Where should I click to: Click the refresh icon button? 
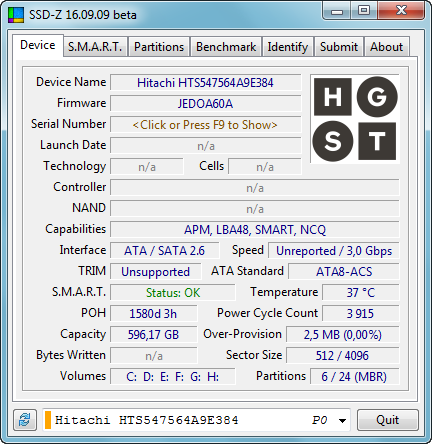25,420
